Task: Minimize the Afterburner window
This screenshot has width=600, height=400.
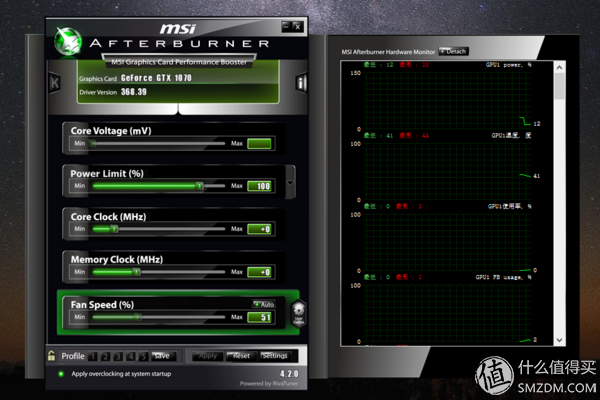Action: 287,27
